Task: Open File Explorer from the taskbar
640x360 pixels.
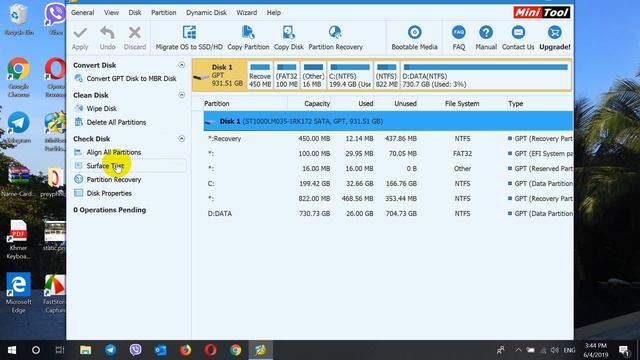Action: point(85,350)
